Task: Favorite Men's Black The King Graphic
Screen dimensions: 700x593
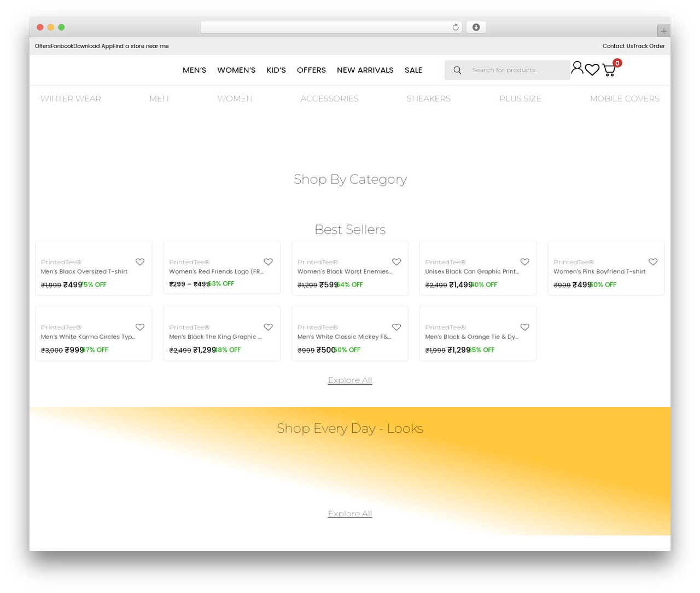Action: click(268, 327)
